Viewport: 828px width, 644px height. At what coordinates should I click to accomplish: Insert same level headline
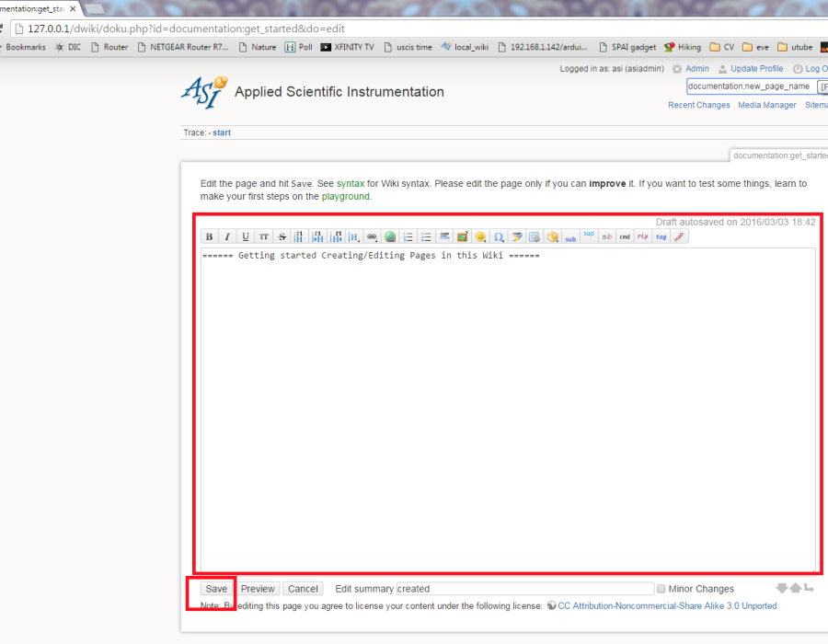coord(299,237)
